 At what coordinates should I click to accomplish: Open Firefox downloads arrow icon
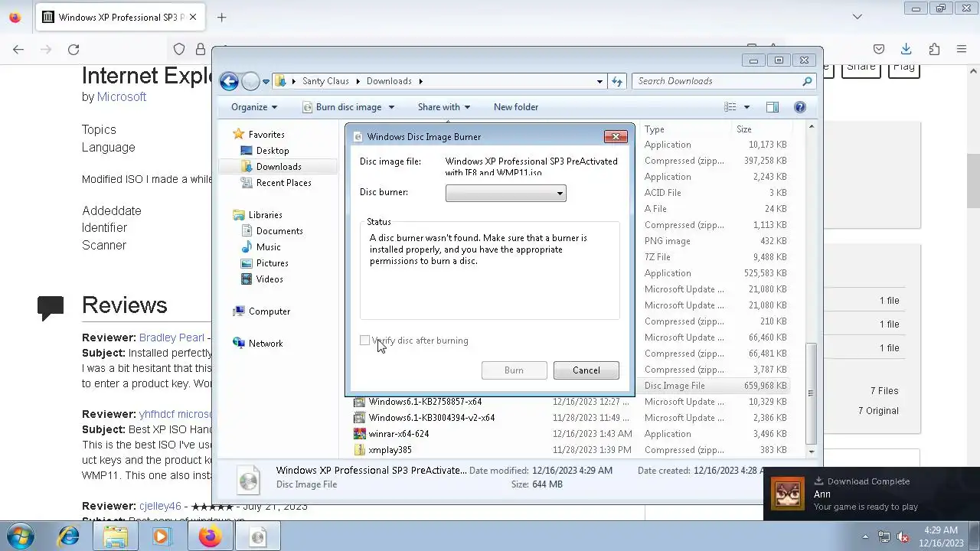pyautogui.click(x=906, y=49)
